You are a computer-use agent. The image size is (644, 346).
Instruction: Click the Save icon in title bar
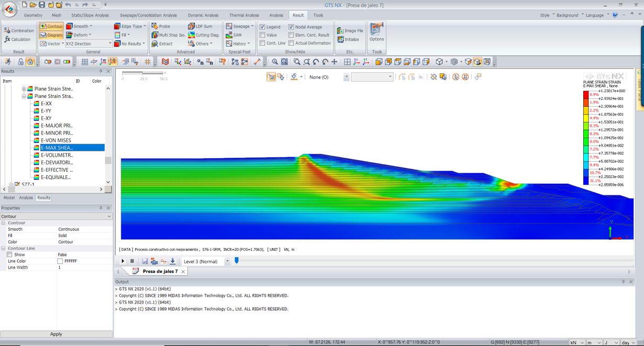click(42, 5)
